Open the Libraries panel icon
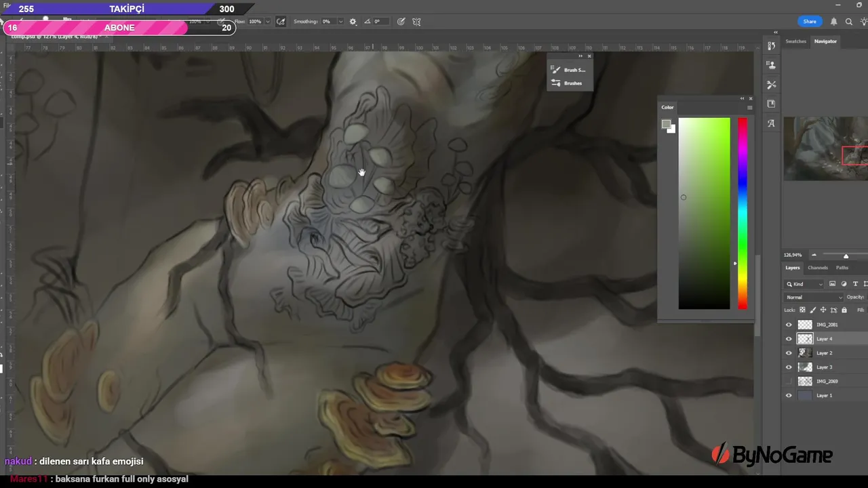868x488 pixels. click(771, 104)
